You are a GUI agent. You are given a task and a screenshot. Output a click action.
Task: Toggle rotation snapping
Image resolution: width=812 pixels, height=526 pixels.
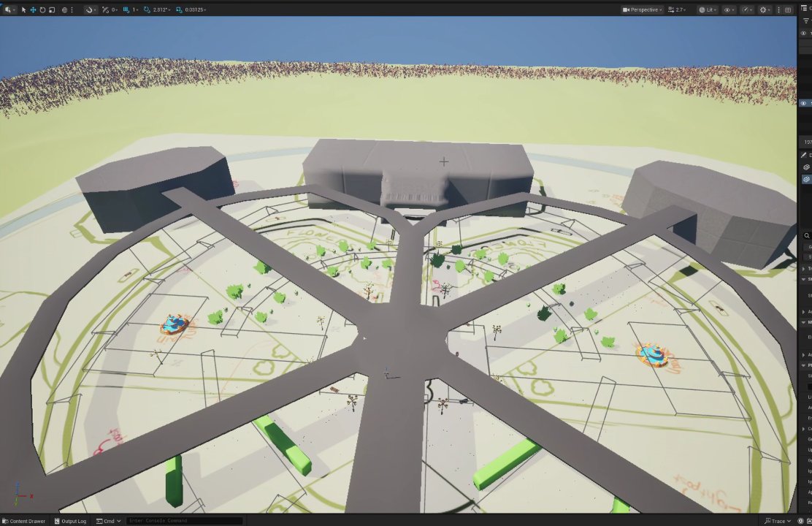[147, 9]
